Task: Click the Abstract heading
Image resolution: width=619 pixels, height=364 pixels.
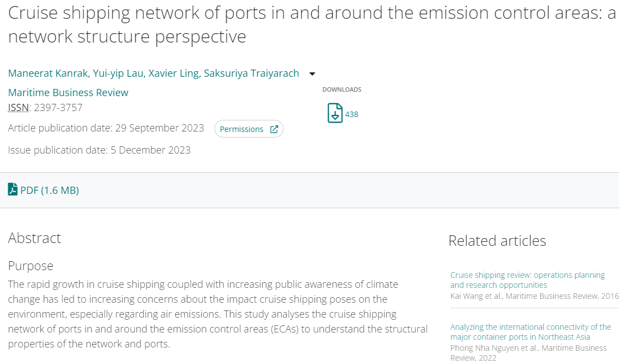Action: point(34,238)
